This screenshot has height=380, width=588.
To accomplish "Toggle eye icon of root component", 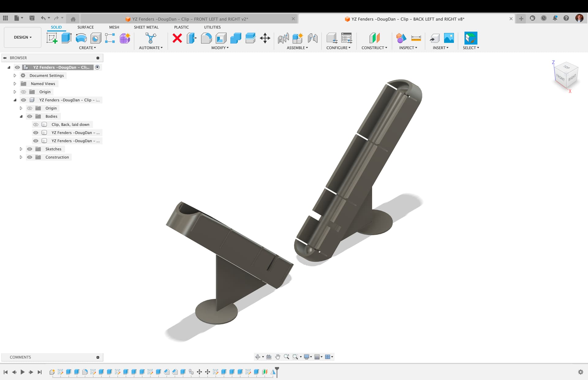I will [17, 67].
